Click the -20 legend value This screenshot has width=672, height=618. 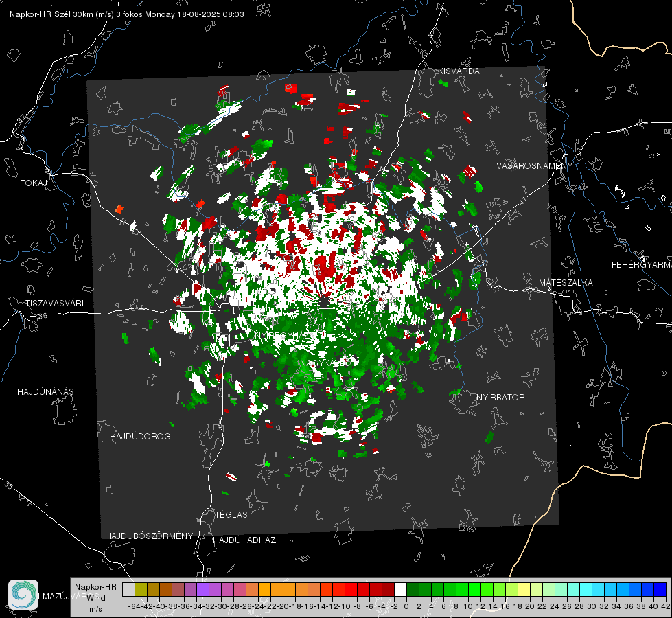[283, 606]
